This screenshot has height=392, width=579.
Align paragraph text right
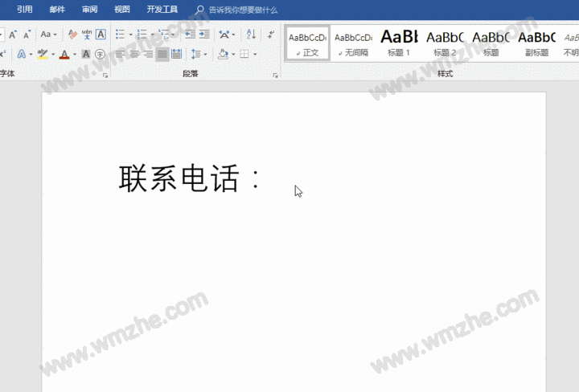click(x=149, y=54)
